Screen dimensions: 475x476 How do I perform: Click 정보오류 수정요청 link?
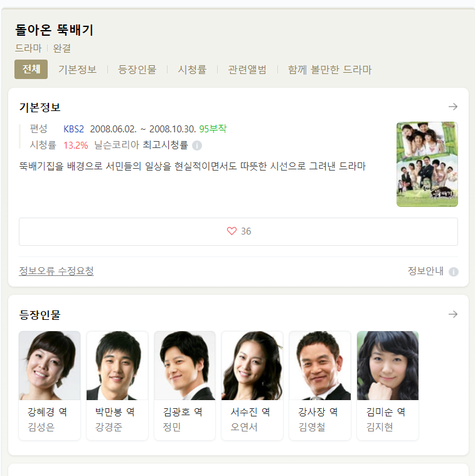pos(56,271)
